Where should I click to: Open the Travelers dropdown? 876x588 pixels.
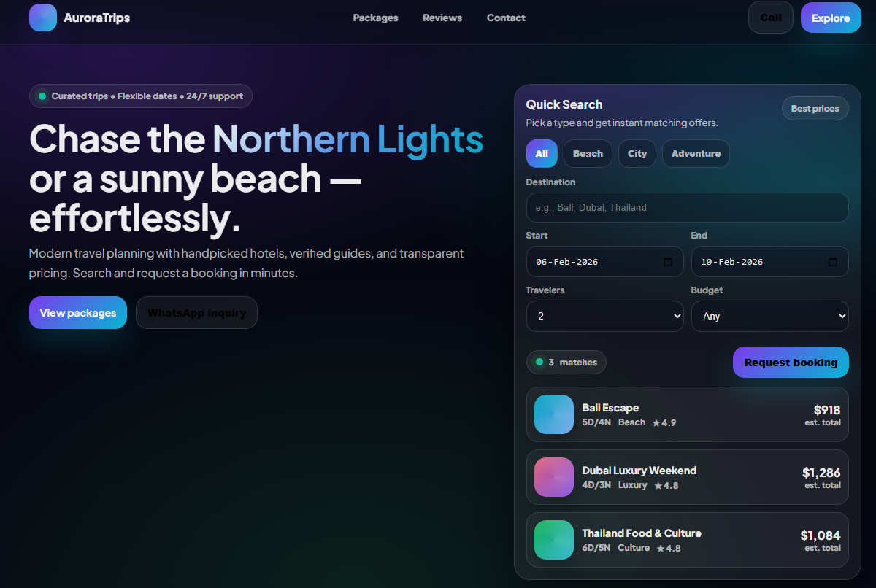click(604, 316)
